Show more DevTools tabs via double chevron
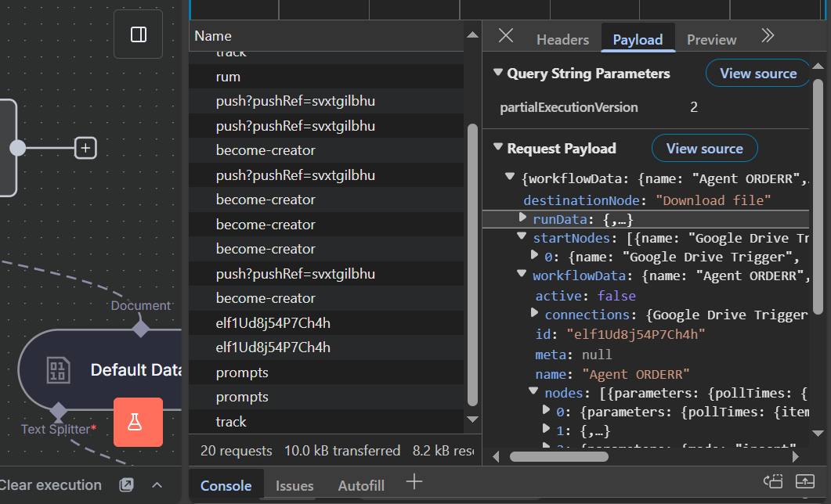The image size is (831, 504). click(x=768, y=36)
